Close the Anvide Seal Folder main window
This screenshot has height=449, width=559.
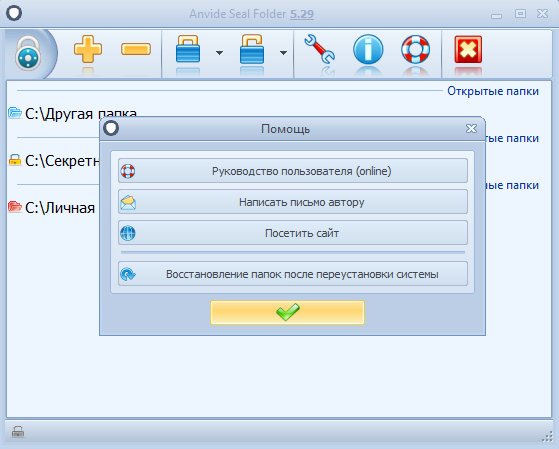coord(543,14)
